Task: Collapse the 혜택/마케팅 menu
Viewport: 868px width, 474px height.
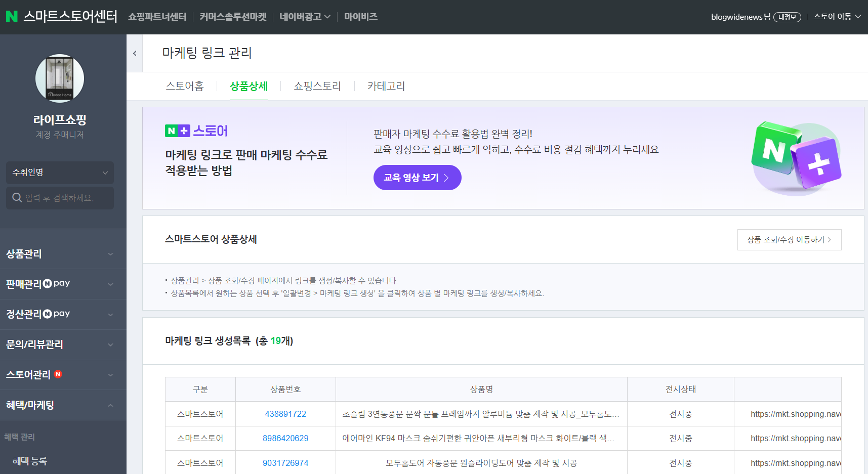Action: pos(63,405)
